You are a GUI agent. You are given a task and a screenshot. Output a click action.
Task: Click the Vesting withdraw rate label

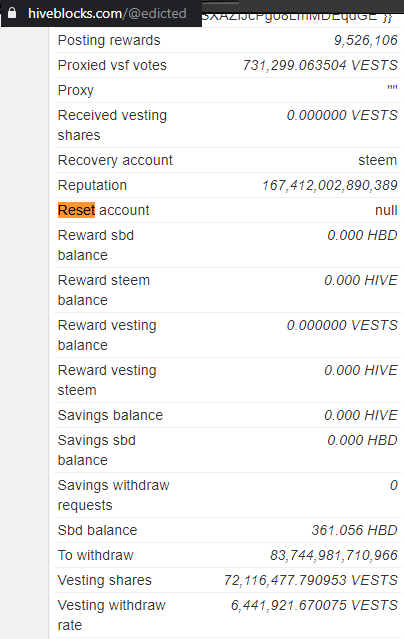(x=112, y=615)
